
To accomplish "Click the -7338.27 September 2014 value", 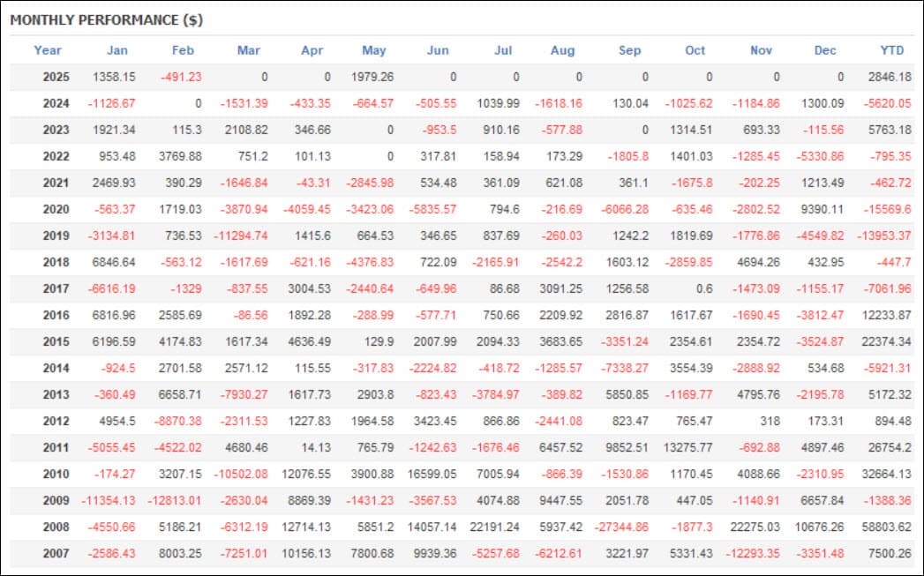I will click(x=625, y=369).
